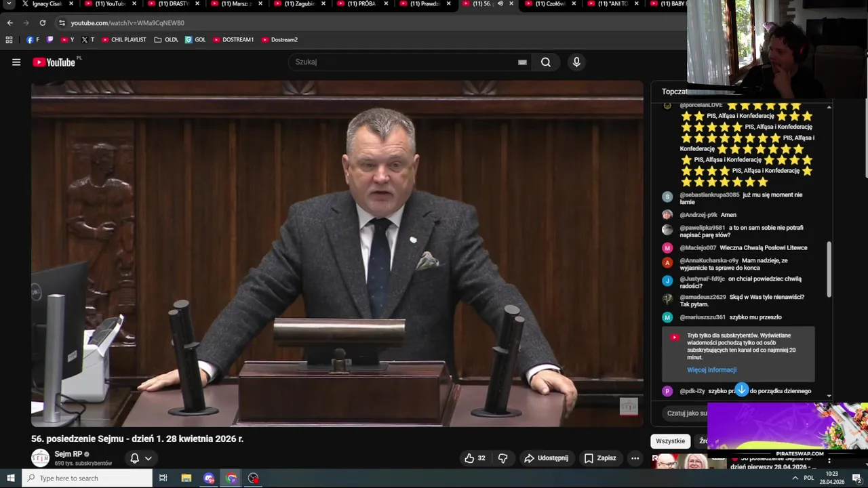Open the CHIL PLAYLIST bookmark
The image size is (868, 488).
point(123,40)
